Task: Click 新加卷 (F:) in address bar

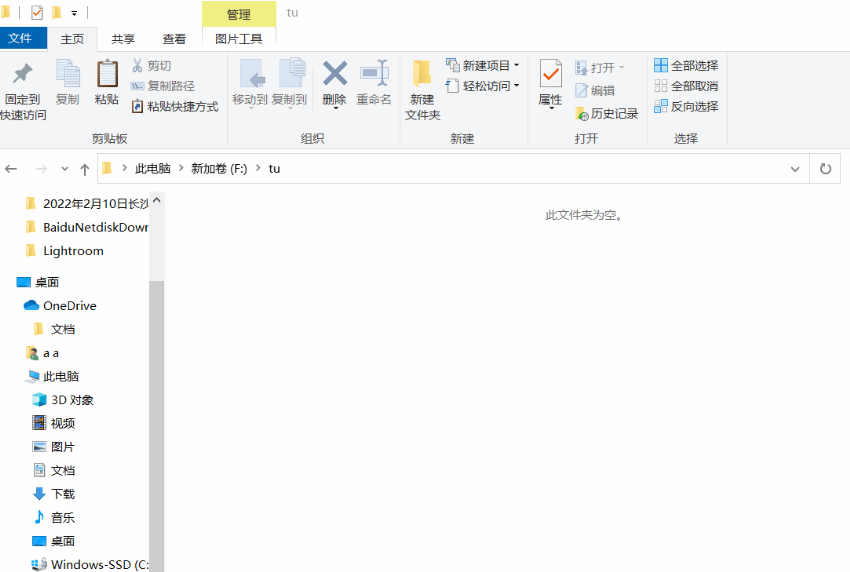Action: click(219, 169)
